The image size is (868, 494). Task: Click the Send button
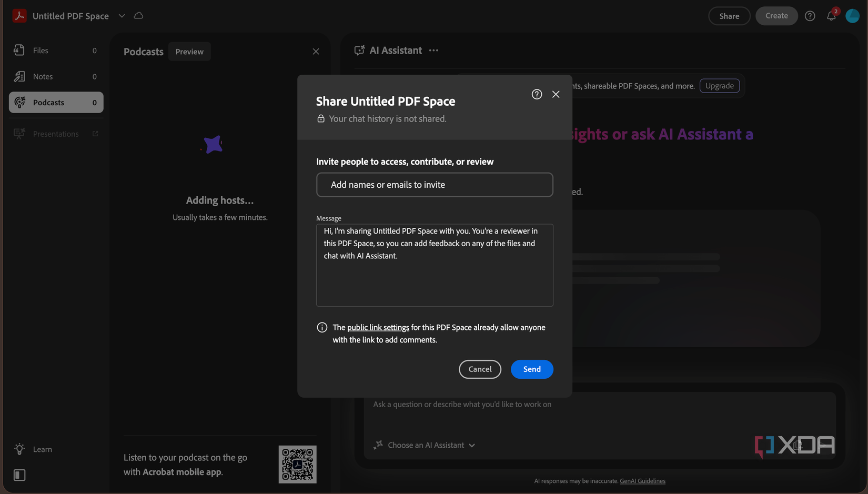coord(532,369)
